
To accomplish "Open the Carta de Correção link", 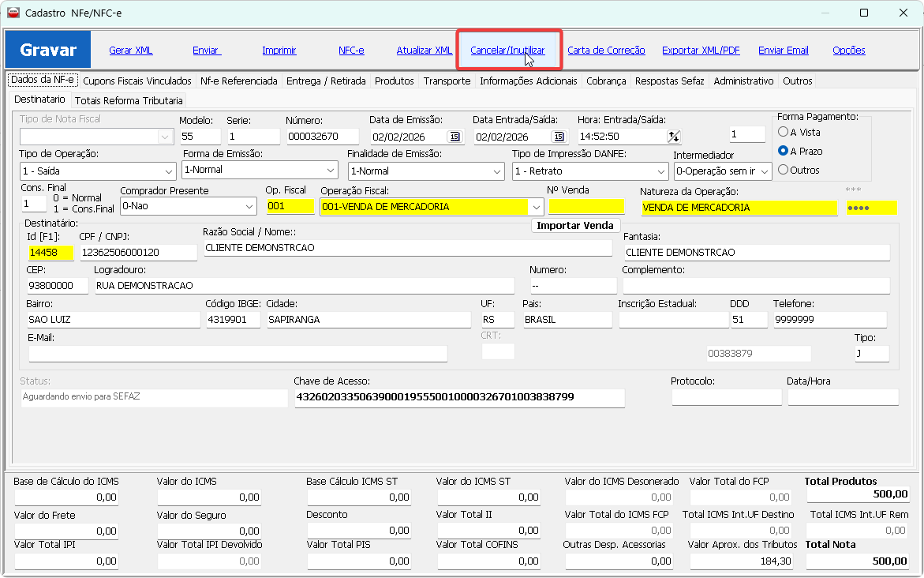I will [606, 50].
